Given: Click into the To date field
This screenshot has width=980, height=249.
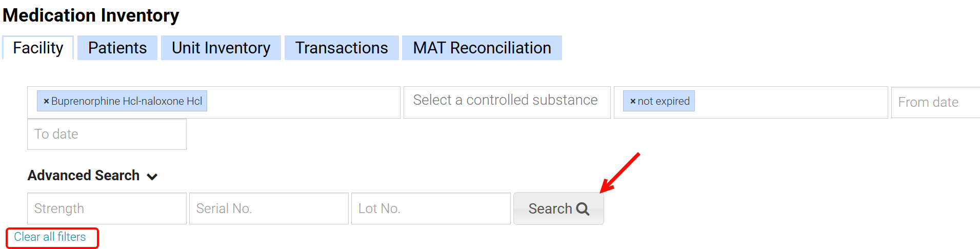Looking at the screenshot, I should click(x=107, y=134).
